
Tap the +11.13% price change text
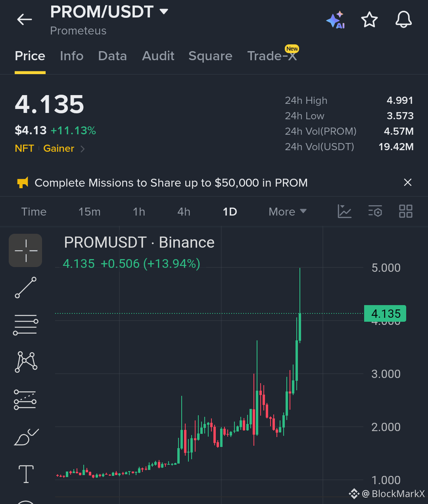(x=73, y=130)
